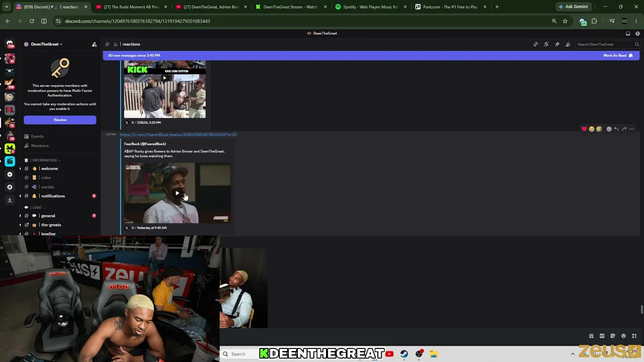Click the zoom magnifier in the address bar
Image resolution: width=644 pixels, height=362 pixels.
554,21
